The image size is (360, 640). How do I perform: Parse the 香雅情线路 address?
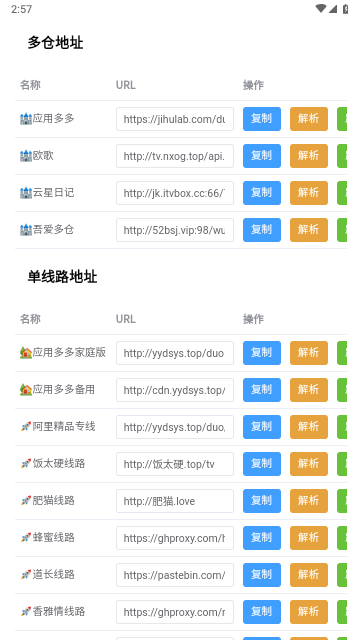coord(309,612)
